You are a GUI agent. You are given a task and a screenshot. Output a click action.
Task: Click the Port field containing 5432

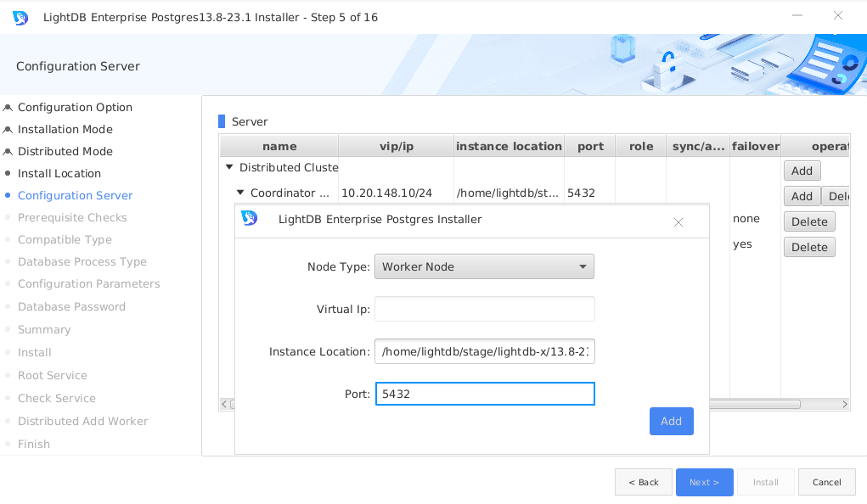click(485, 394)
